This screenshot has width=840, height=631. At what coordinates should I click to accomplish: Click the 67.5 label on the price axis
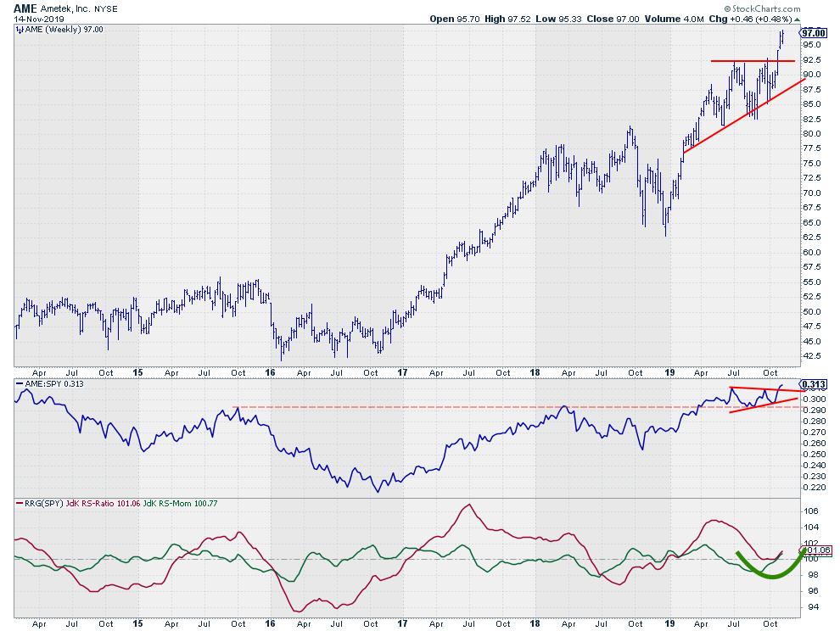click(x=811, y=208)
